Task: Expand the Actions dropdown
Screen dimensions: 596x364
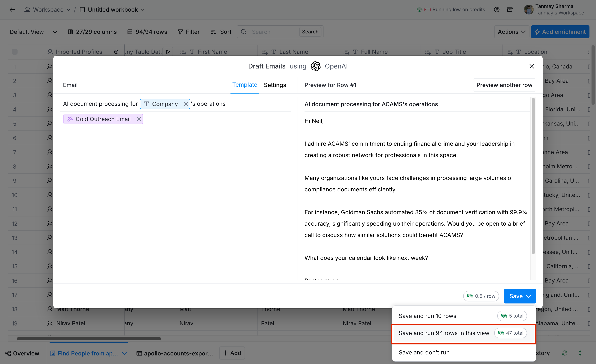Action: click(x=511, y=32)
